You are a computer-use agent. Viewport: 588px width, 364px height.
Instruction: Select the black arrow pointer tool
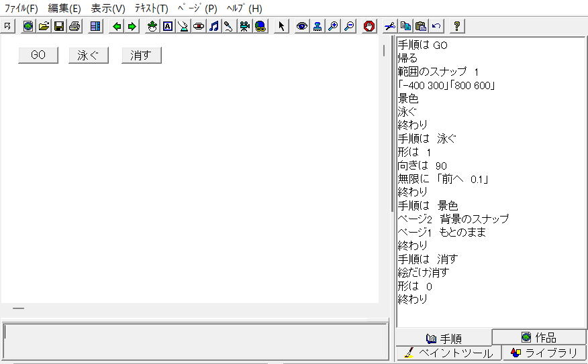[x=281, y=26]
